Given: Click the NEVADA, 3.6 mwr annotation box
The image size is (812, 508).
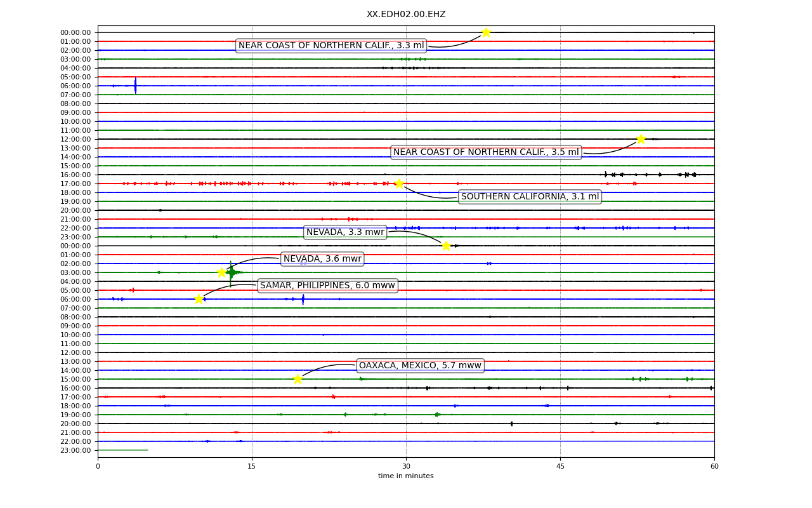Looking at the screenshot, I should 322,259.
